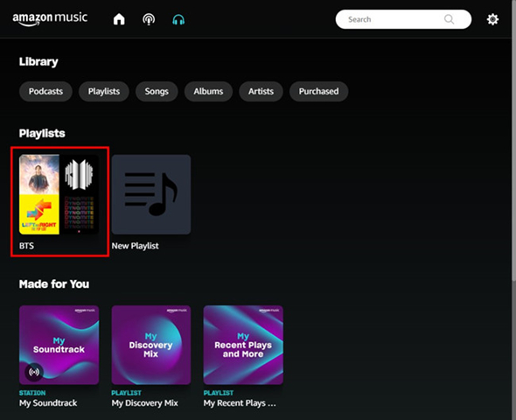The width and height of the screenshot is (516, 420).
Task: Filter library by Purchased
Action: [318, 91]
